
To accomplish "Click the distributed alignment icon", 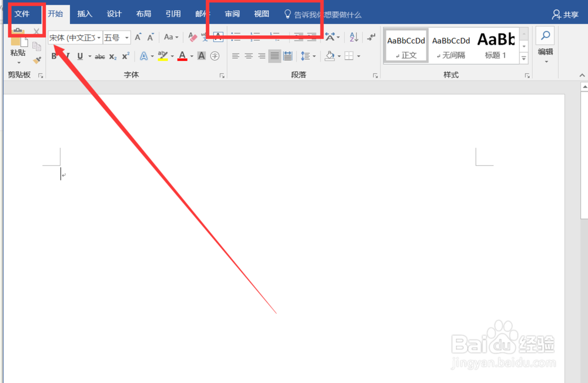I will pyautogui.click(x=288, y=56).
